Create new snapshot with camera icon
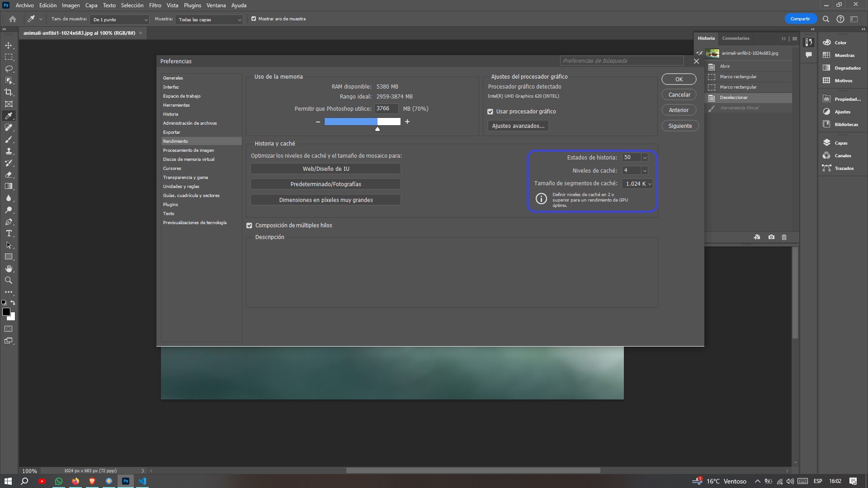 pos(771,237)
